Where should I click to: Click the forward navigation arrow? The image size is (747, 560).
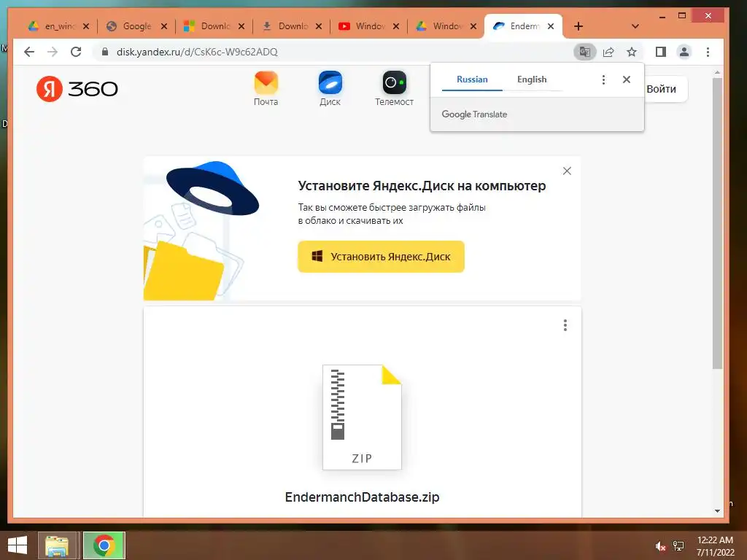pos(53,52)
